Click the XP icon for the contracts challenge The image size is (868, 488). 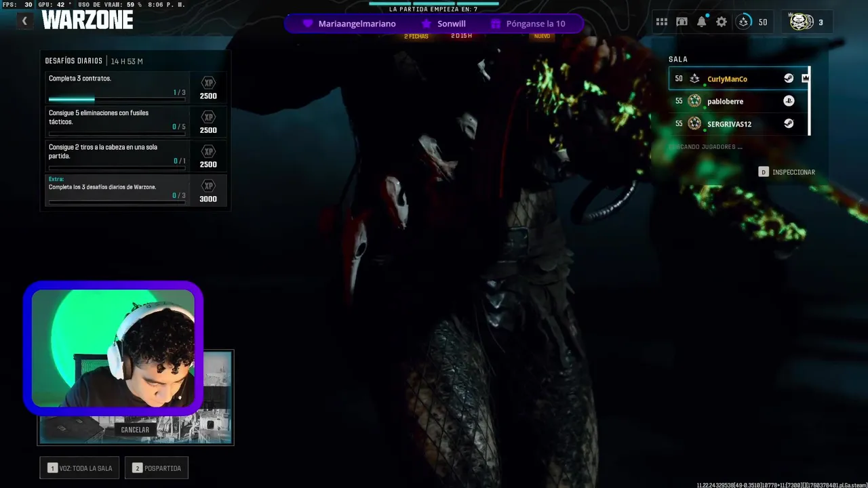coord(208,83)
